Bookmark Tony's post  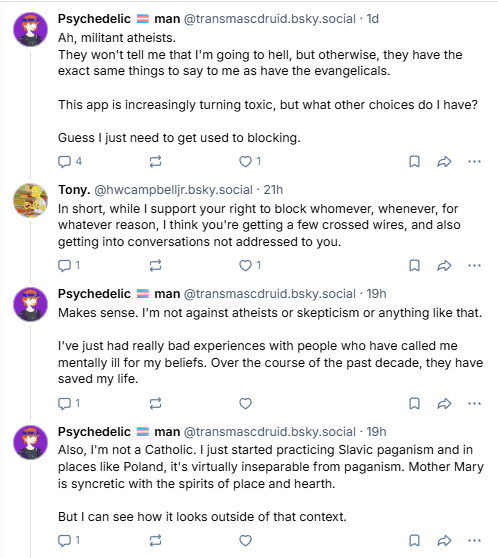414,265
